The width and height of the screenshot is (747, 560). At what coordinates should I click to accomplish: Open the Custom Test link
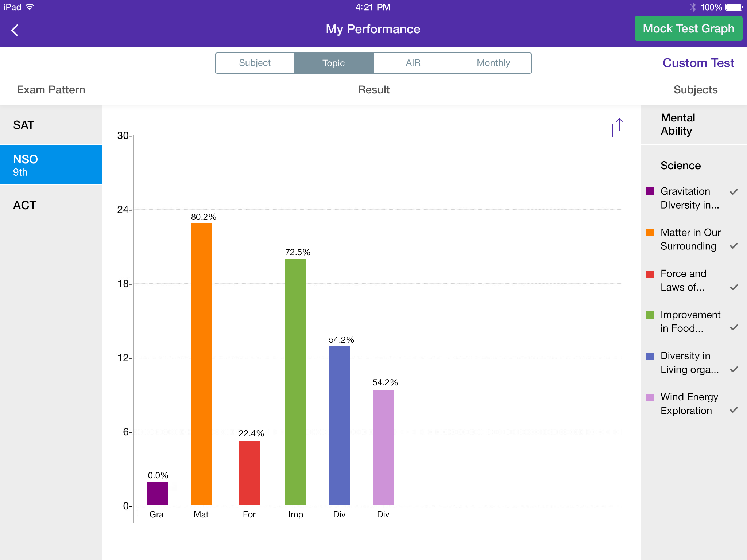[698, 63]
